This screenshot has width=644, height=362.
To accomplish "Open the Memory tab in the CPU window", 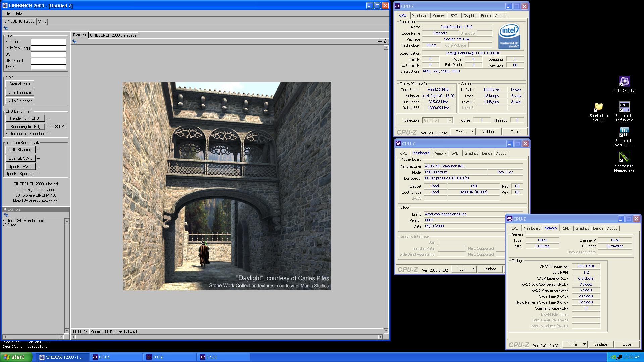I will pyautogui.click(x=439, y=16).
